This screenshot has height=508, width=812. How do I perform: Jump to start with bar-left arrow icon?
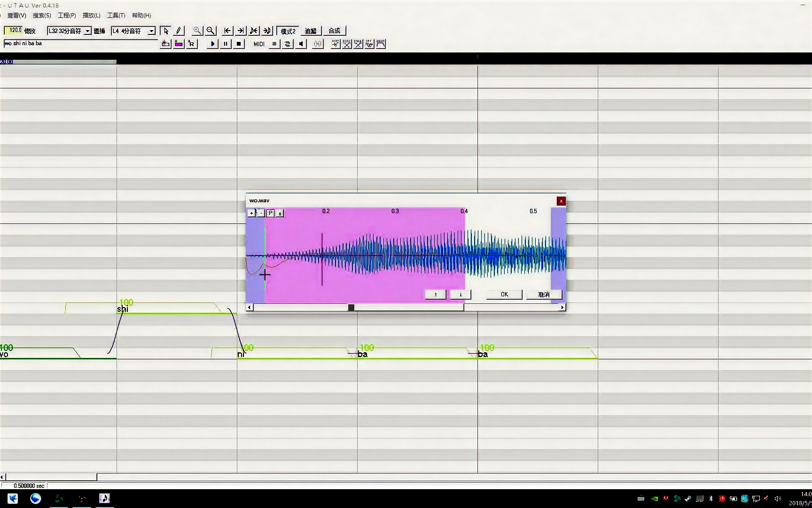click(x=227, y=31)
